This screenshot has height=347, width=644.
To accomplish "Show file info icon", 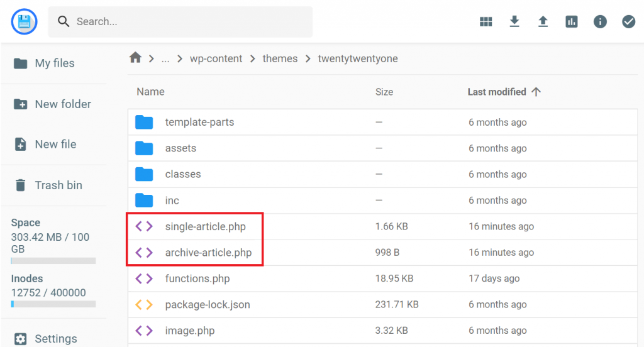I will point(600,22).
